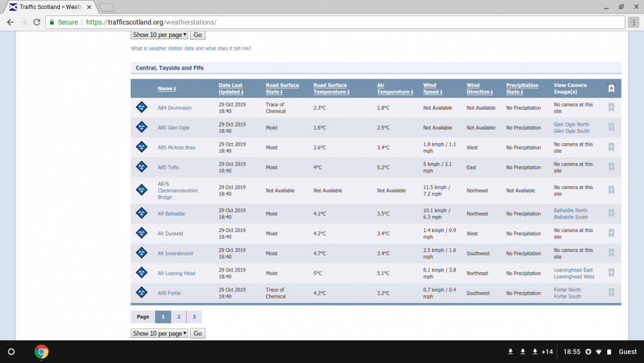Open the +14 downloads notification in tray
The height and width of the screenshot is (363, 644).
click(x=547, y=352)
